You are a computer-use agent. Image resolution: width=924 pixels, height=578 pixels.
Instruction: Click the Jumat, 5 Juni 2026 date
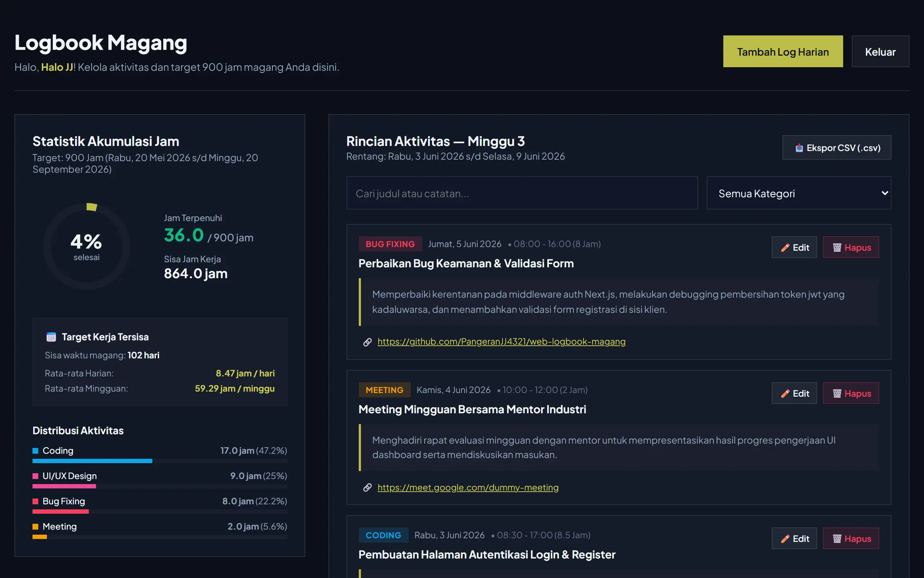(x=465, y=244)
